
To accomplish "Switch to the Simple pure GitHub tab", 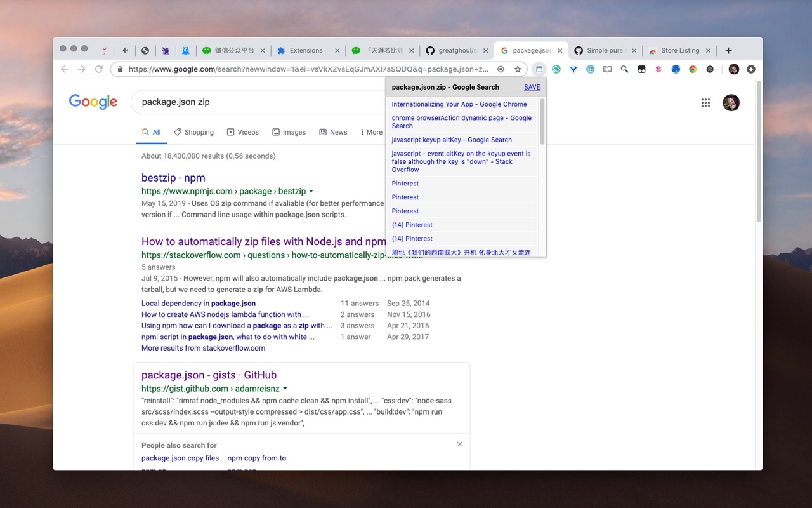I will (x=605, y=50).
